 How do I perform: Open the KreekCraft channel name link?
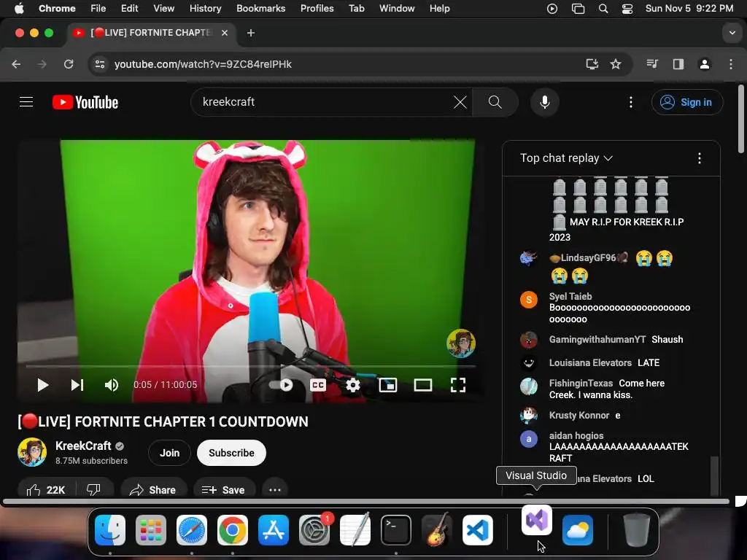click(83, 446)
